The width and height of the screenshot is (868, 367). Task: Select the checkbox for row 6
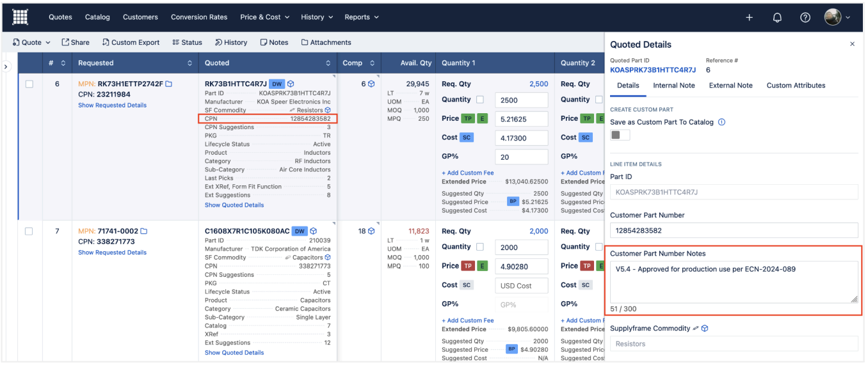29,84
